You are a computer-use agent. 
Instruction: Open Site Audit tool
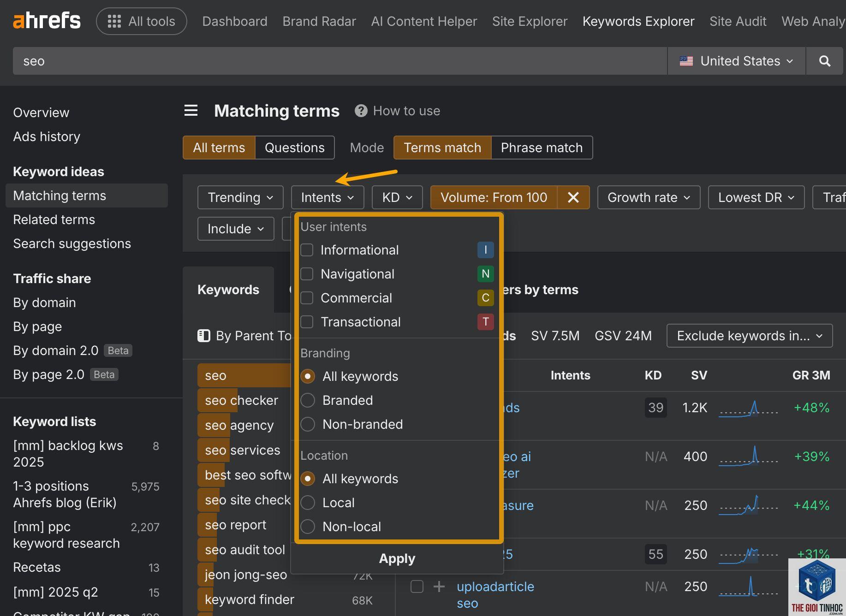[738, 21]
